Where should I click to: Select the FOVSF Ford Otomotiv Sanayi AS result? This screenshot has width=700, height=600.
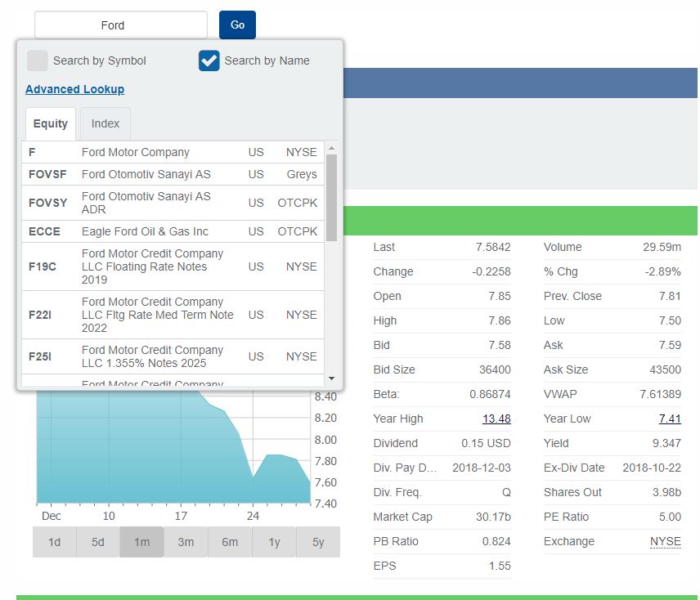pos(173,174)
